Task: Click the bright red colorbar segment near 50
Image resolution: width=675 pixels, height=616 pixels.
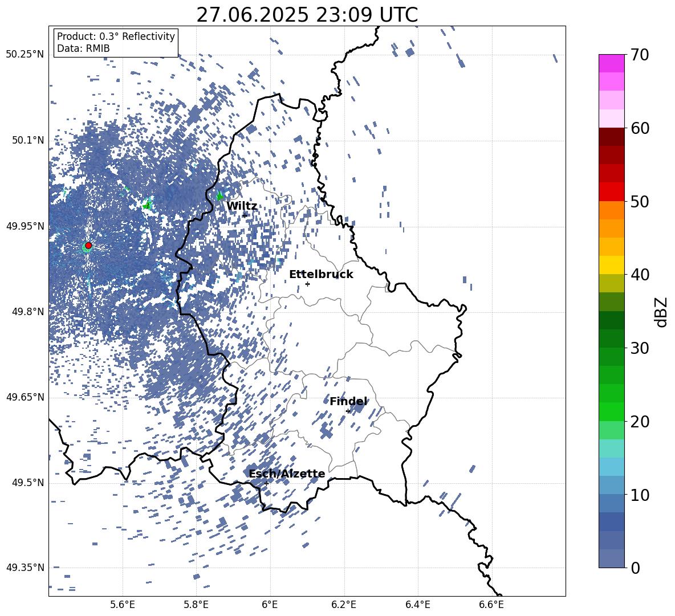Action: pyautogui.click(x=611, y=192)
